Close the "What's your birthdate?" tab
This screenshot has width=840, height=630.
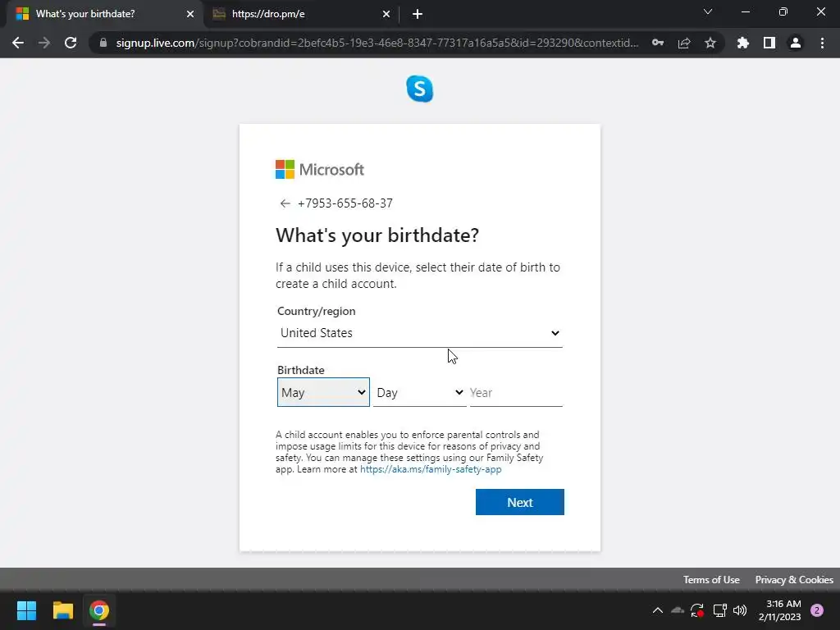pyautogui.click(x=190, y=14)
